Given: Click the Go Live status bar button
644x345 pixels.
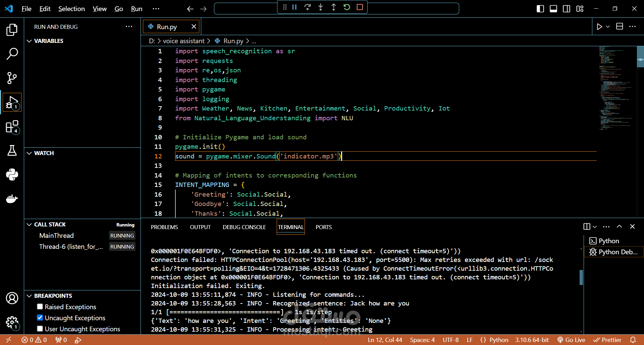Looking at the screenshot, I should coord(571,340).
